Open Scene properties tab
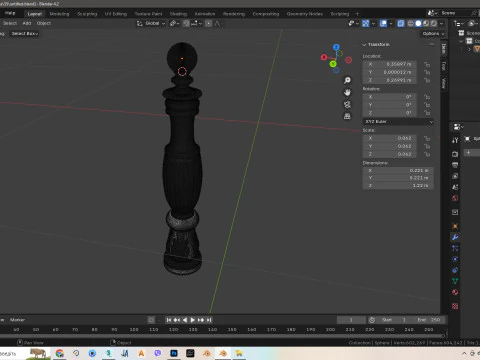This screenshot has height=360, width=480. (x=455, y=187)
